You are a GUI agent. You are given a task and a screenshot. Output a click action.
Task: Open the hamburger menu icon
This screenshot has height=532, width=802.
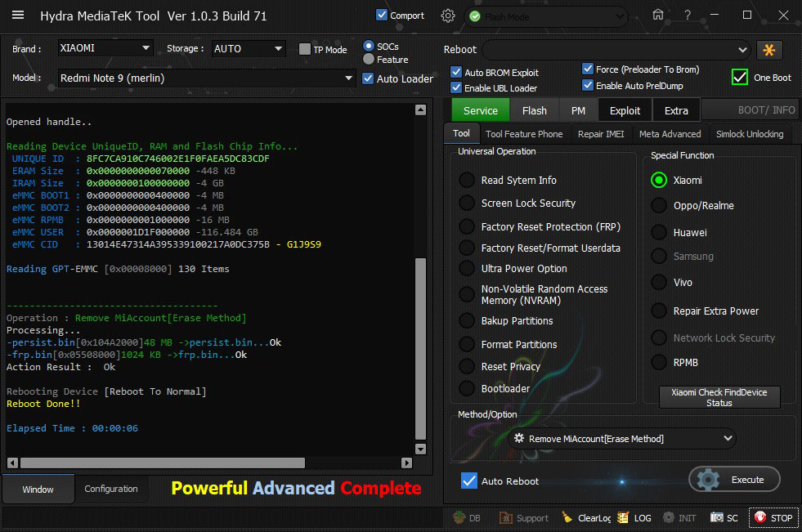(x=18, y=16)
